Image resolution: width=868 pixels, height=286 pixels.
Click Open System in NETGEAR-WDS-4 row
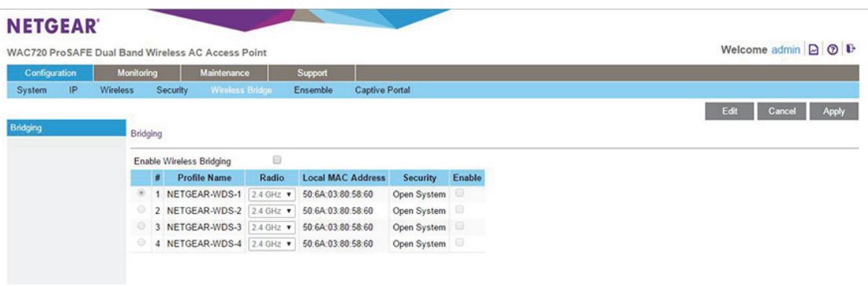pos(419,244)
